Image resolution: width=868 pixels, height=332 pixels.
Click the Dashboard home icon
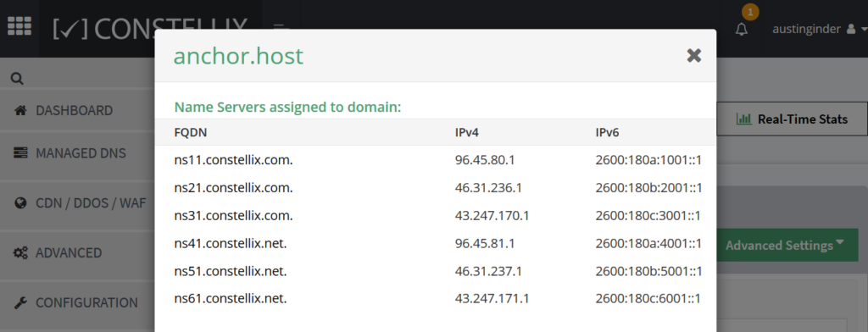click(x=20, y=110)
